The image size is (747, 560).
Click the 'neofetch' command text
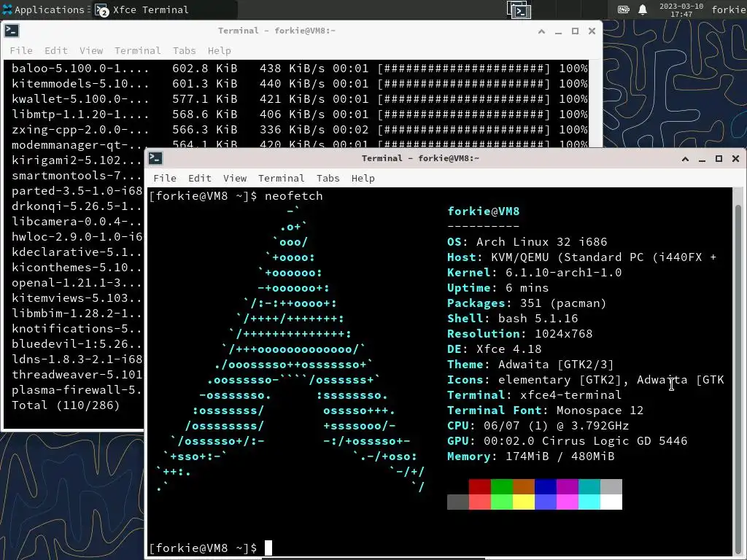click(294, 195)
